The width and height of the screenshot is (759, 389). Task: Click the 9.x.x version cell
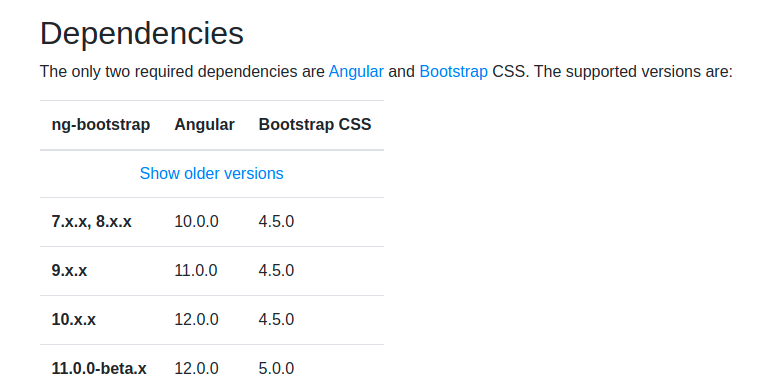click(x=69, y=270)
